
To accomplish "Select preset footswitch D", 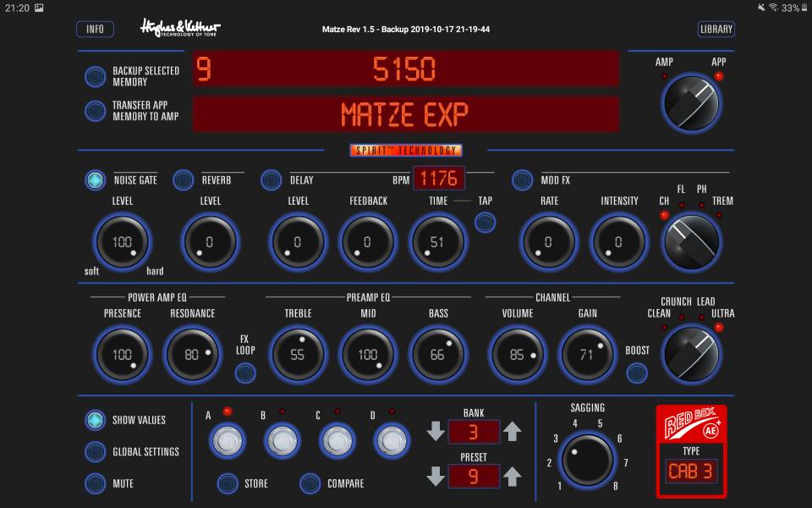I will click(392, 440).
